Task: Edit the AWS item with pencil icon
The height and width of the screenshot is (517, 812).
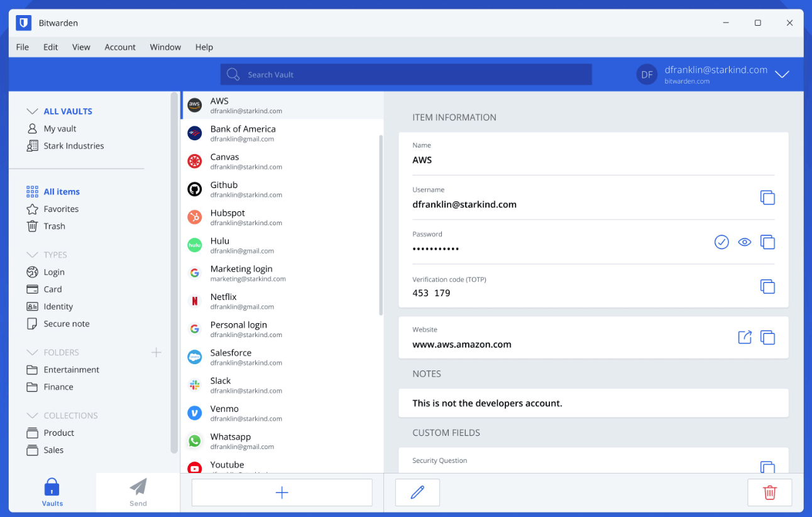Action: (x=417, y=492)
